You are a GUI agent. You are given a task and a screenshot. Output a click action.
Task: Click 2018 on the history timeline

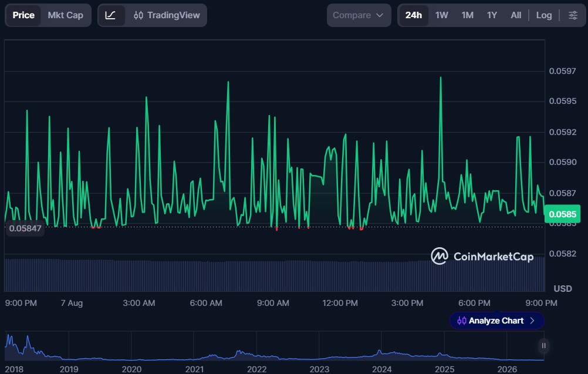click(14, 369)
